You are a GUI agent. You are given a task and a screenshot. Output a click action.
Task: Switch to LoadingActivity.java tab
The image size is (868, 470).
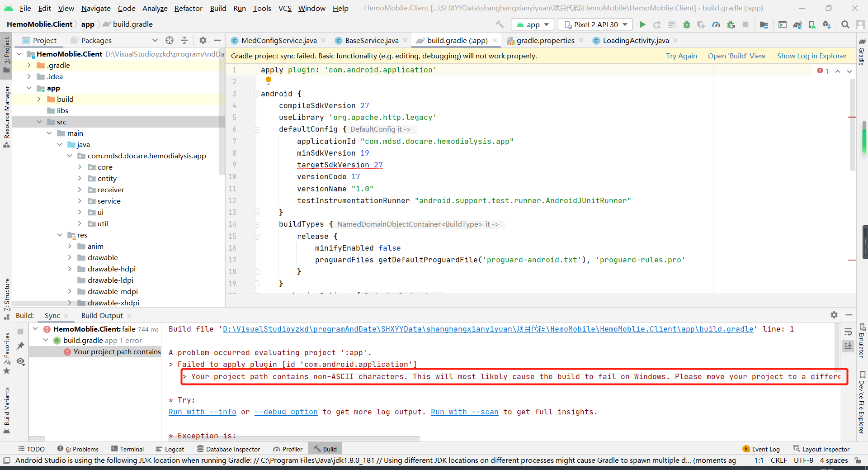click(x=635, y=40)
